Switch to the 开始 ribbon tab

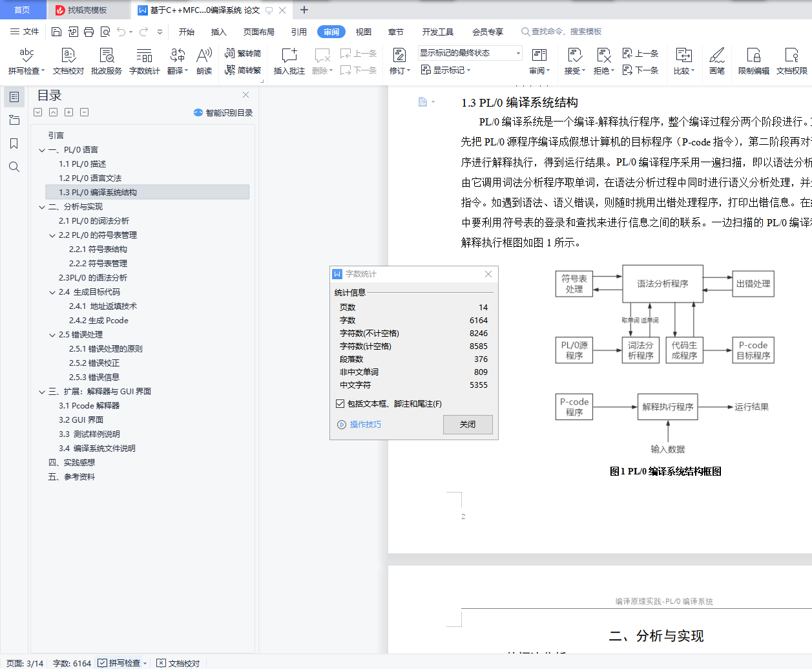pos(187,32)
